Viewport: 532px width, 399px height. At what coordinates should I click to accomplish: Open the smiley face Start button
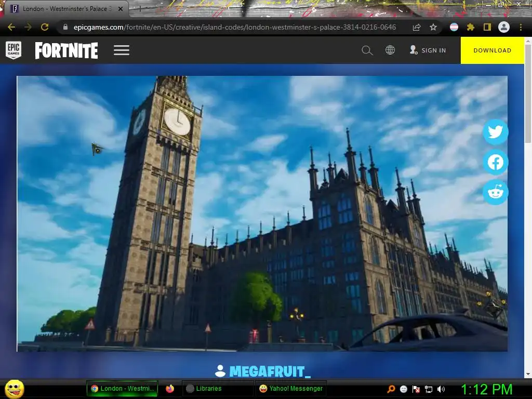[14, 389]
